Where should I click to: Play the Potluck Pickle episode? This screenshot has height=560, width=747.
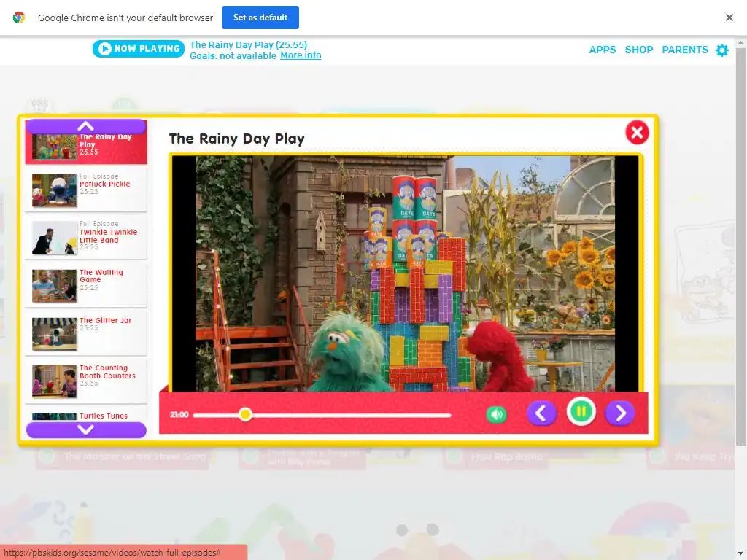[x=86, y=190]
